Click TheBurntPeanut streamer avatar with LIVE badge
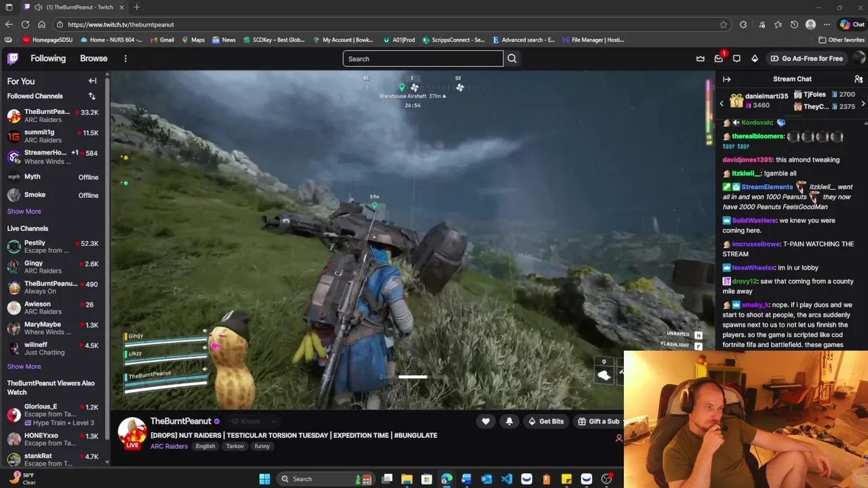Screen dimensions: 868x488 (x=132, y=433)
